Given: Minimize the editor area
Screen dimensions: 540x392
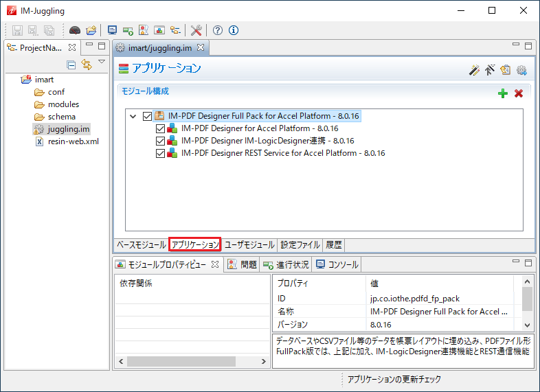Looking at the screenshot, I should (516, 44).
